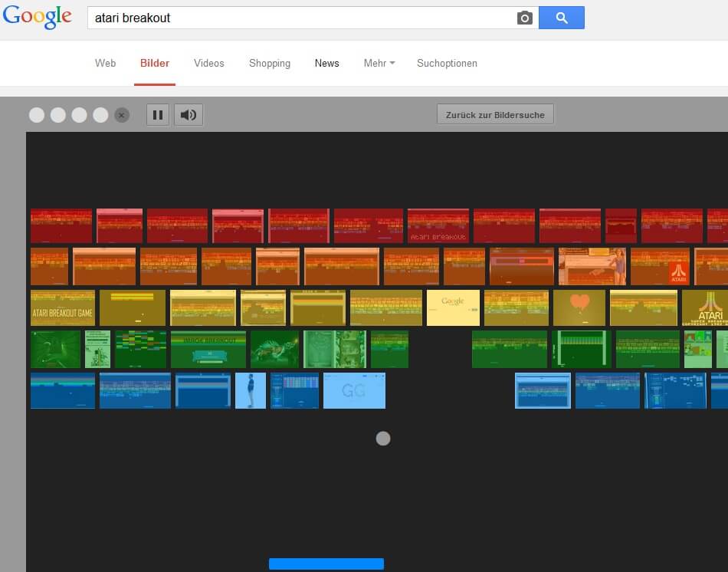Click the blue search magnifier button
728x572 pixels.
(x=561, y=18)
